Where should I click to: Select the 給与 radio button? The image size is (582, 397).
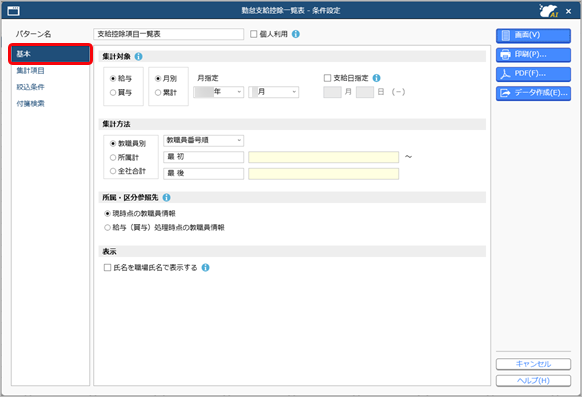point(113,79)
